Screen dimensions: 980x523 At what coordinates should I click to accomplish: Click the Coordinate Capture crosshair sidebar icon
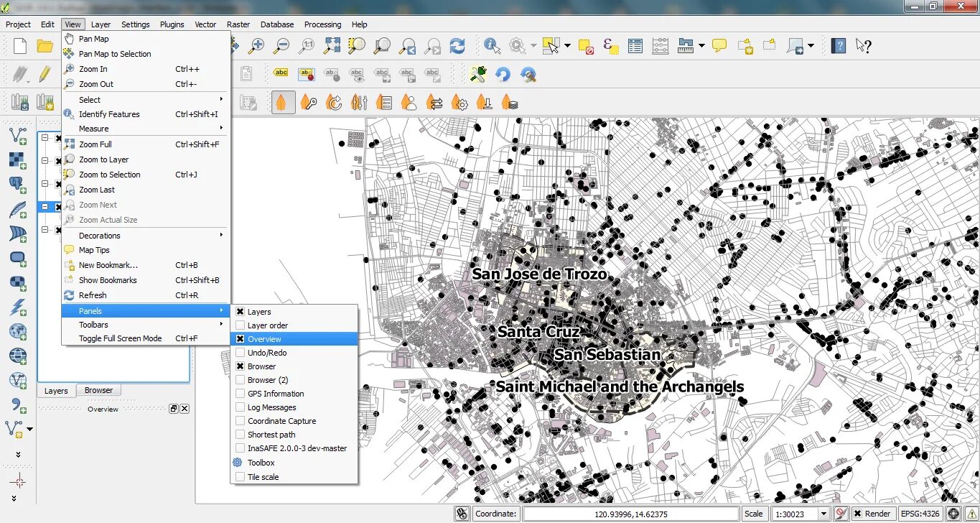click(x=18, y=481)
